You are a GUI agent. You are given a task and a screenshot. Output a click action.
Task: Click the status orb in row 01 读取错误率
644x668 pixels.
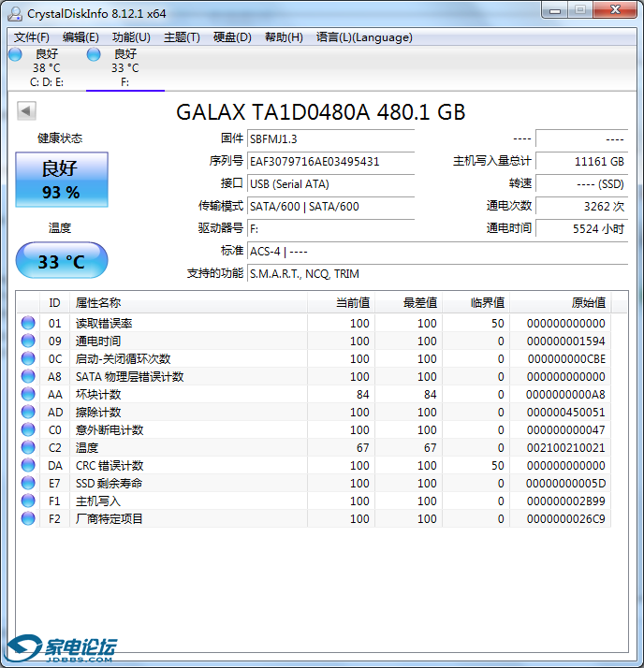(28, 323)
